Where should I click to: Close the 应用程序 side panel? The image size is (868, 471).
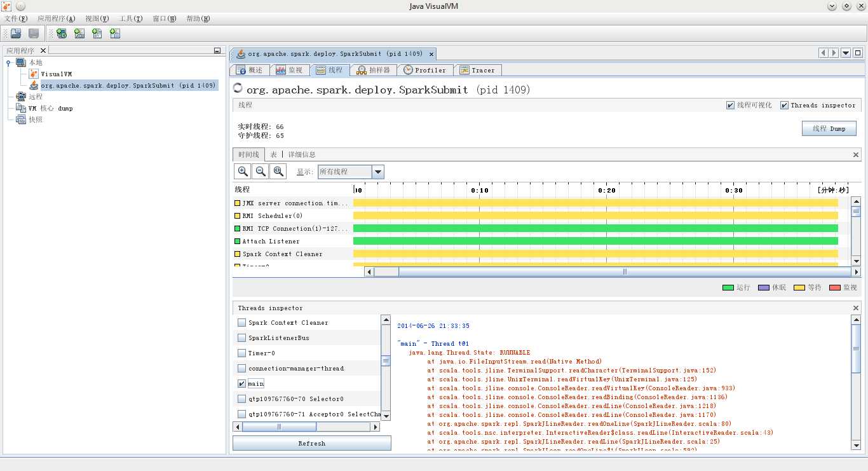click(43, 51)
